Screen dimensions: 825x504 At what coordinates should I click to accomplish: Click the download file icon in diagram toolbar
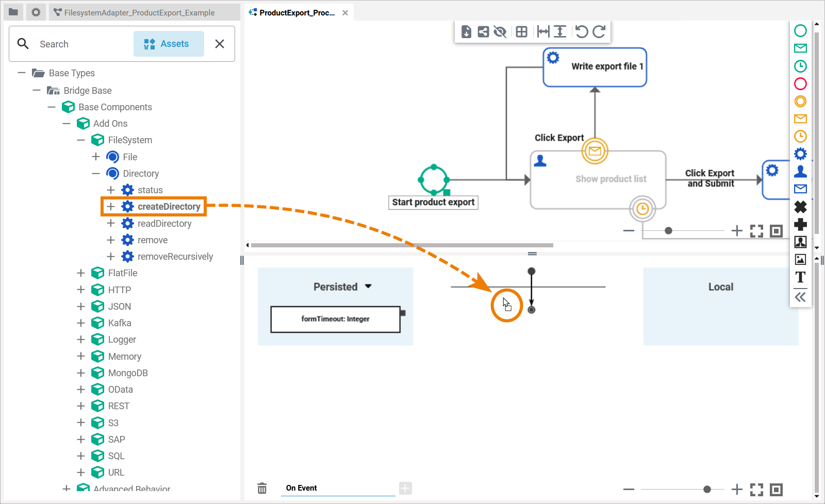pyautogui.click(x=466, y=32)
